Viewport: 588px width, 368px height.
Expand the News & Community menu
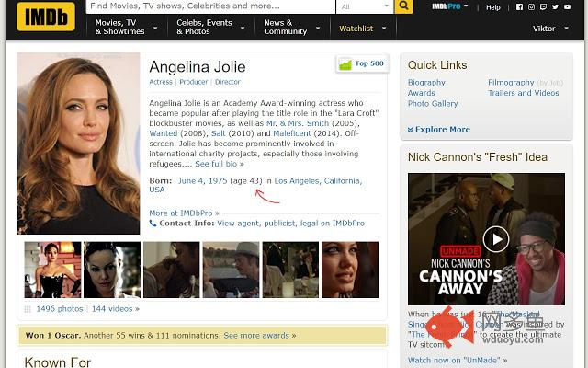[292, 28]
